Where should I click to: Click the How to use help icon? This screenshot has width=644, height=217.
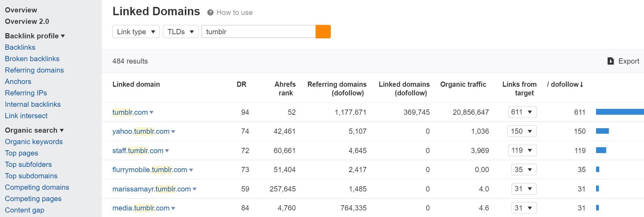(x=210, y=13)
